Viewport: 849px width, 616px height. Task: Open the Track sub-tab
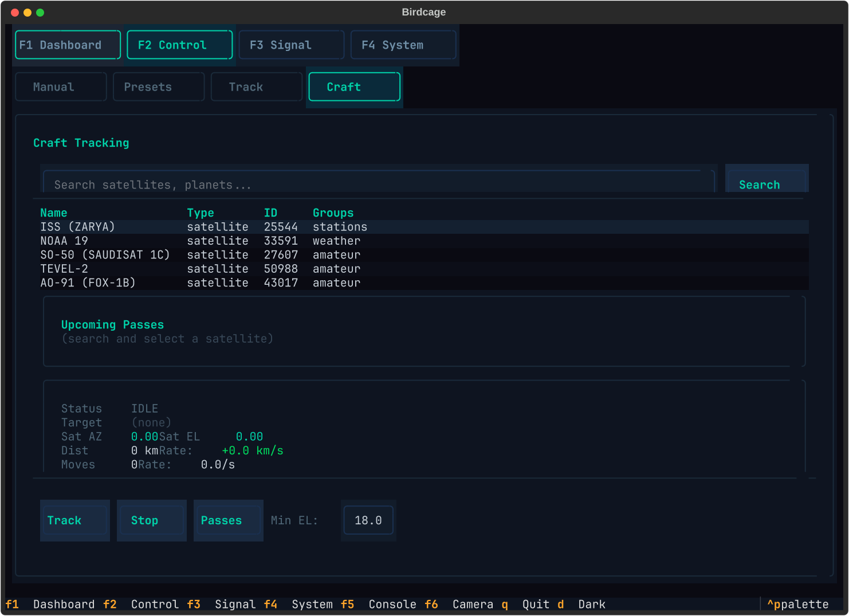tap(256, 87)
